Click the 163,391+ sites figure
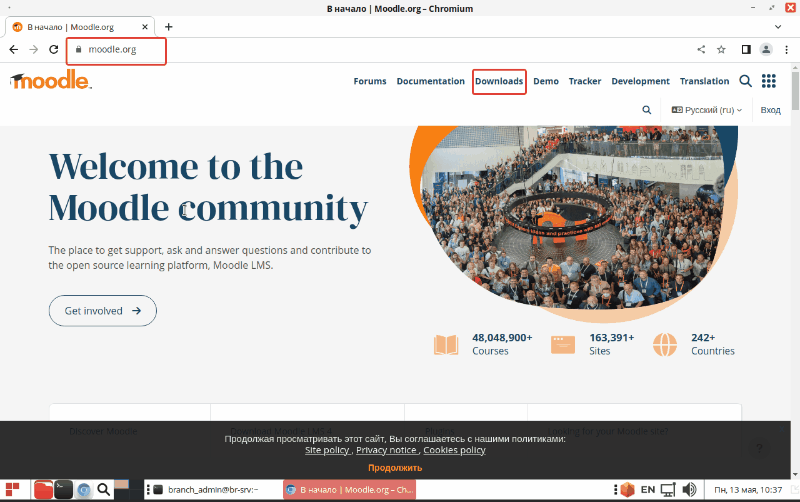The image size is (800, 502). click(612, 338)
